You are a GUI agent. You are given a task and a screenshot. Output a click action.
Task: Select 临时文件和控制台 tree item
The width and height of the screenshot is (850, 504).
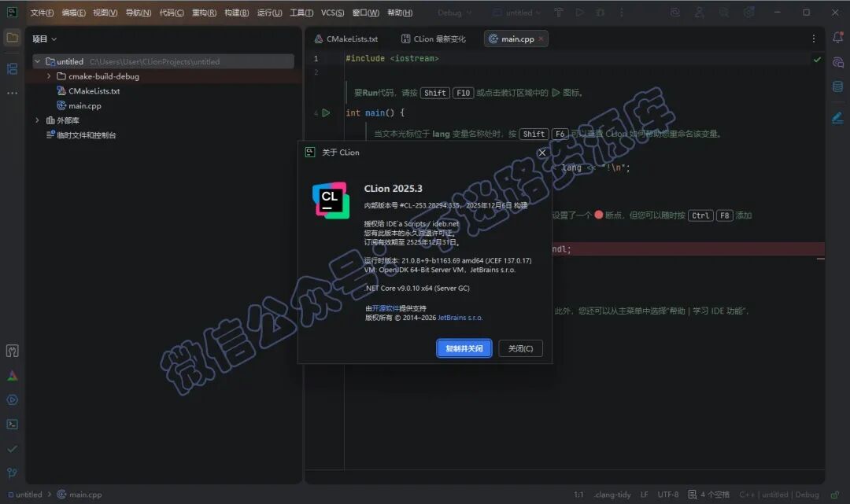tap(87, 134)
